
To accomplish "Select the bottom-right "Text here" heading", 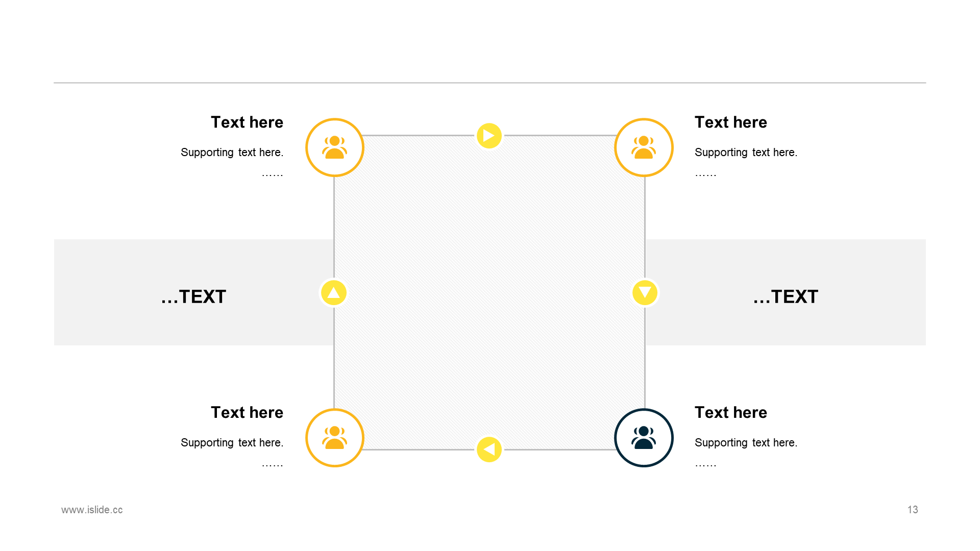I will 730,413.
